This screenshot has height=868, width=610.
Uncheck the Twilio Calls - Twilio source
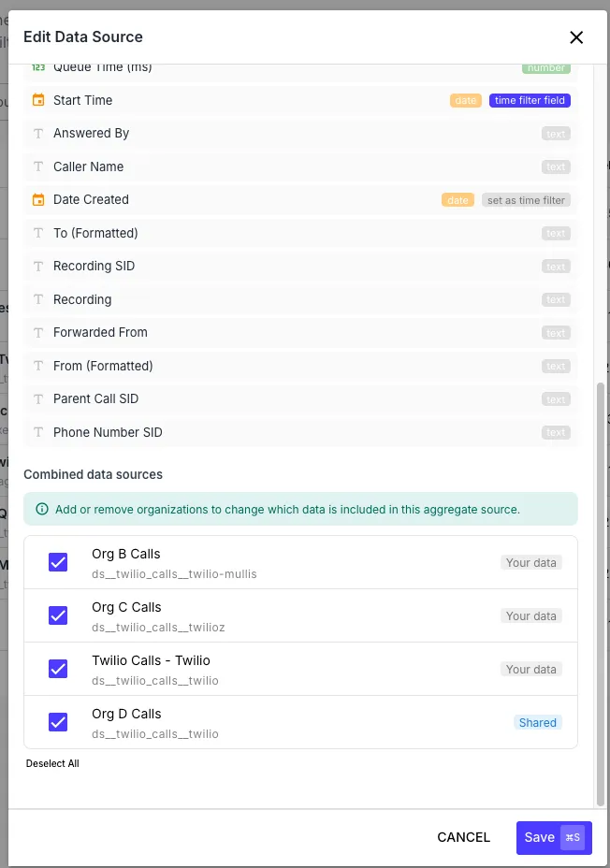58,669
